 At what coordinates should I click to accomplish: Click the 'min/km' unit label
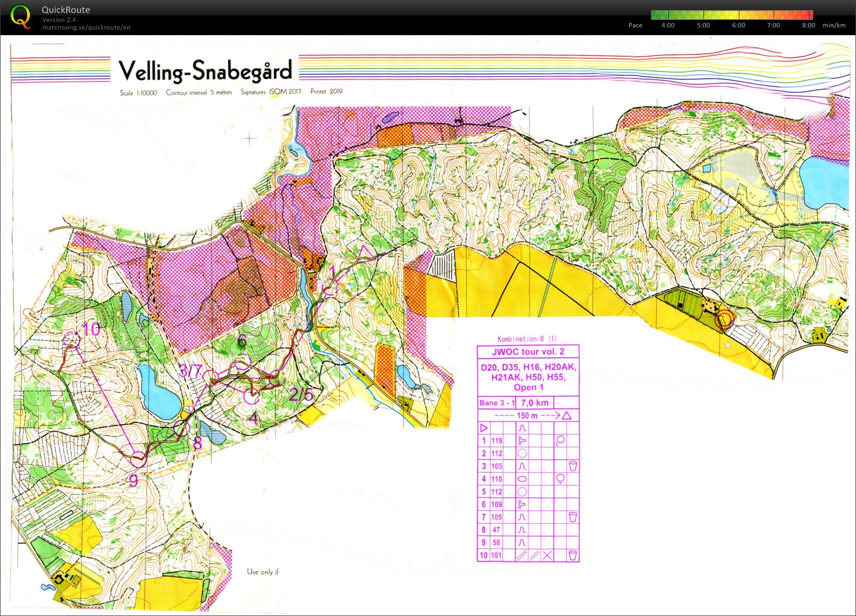point(834,25)
